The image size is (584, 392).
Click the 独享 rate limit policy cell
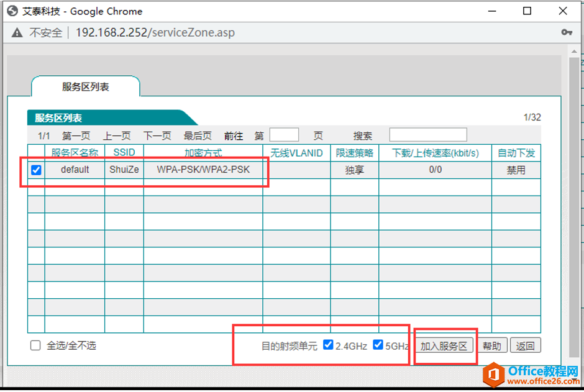tap(354, 170)
